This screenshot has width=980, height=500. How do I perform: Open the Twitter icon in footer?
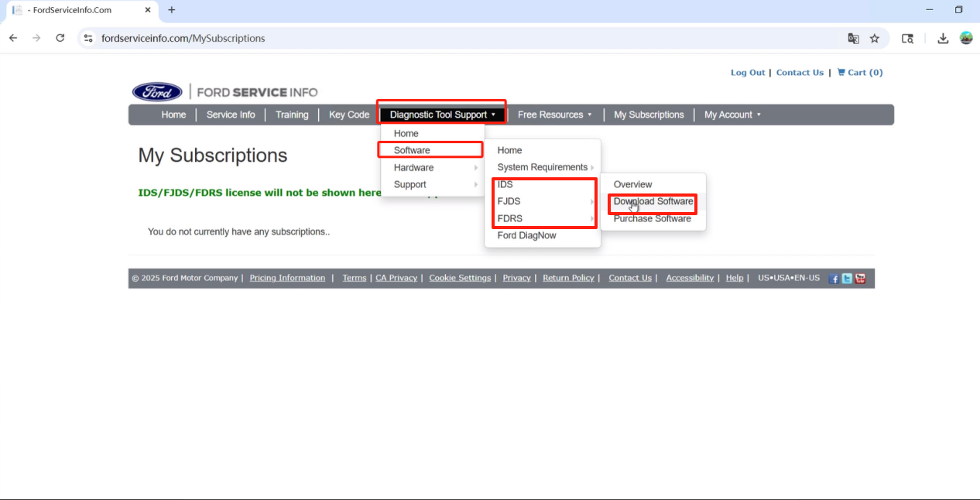[x=847, y=279]
